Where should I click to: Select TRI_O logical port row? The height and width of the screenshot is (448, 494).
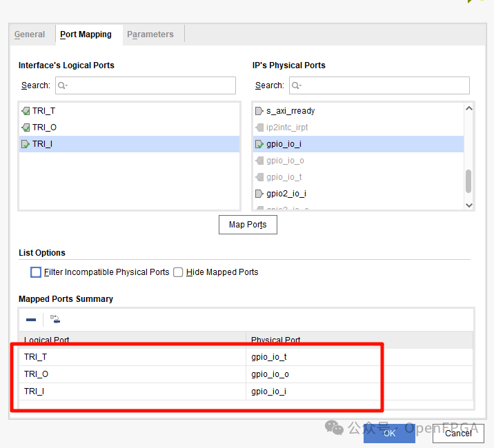click(129, 128)
